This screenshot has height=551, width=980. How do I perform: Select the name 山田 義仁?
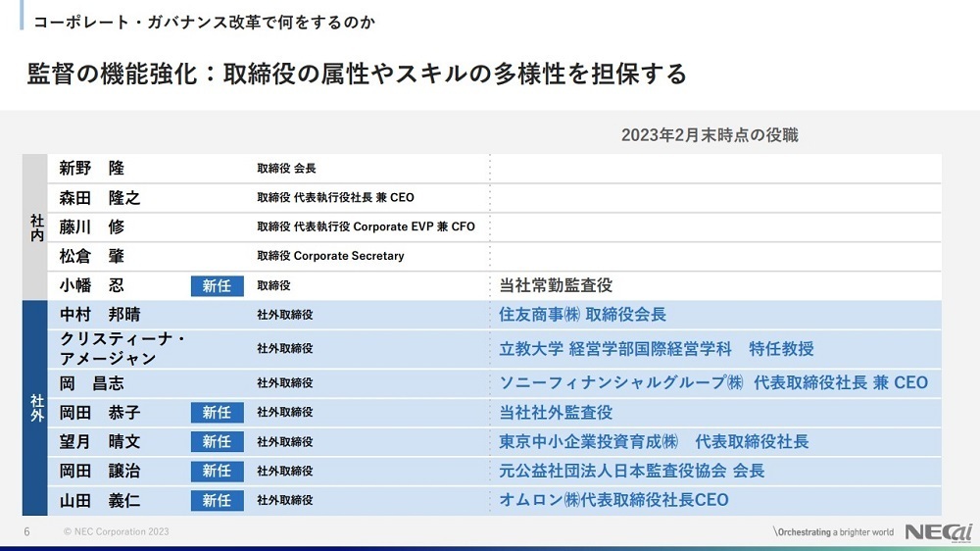pos(100,500)
